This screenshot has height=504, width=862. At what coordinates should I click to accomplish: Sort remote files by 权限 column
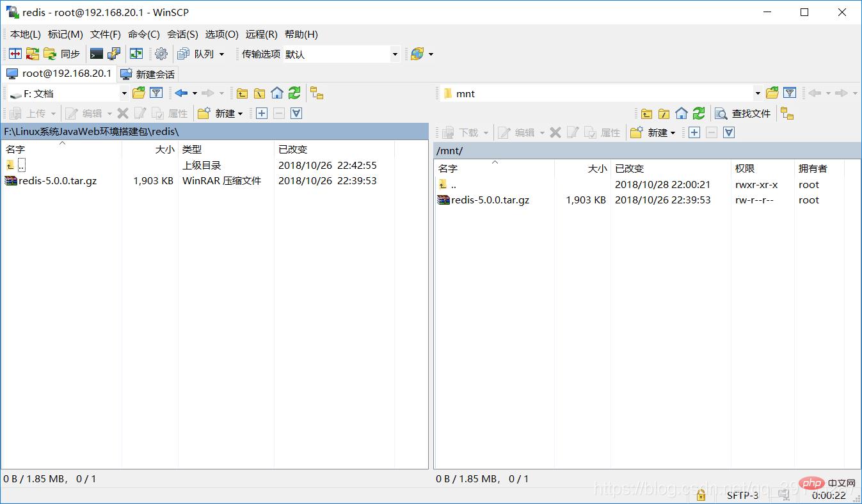745,168
